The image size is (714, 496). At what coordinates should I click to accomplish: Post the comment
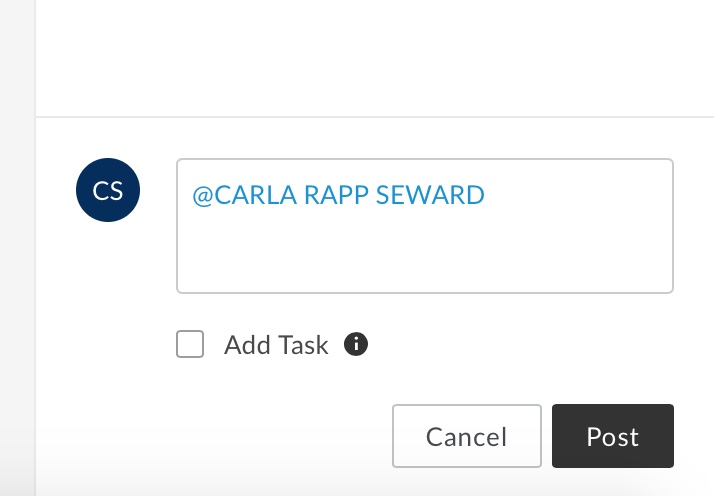pos(612,436)
